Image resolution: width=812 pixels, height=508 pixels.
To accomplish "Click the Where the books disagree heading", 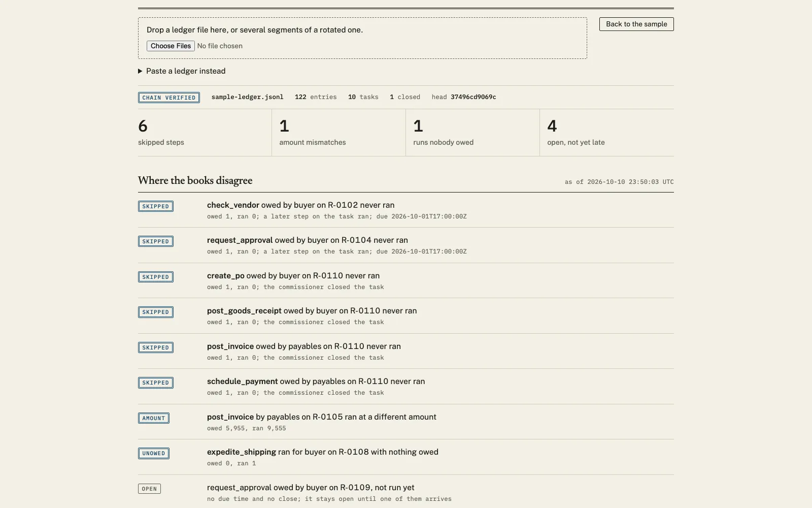I will [195, 181].
